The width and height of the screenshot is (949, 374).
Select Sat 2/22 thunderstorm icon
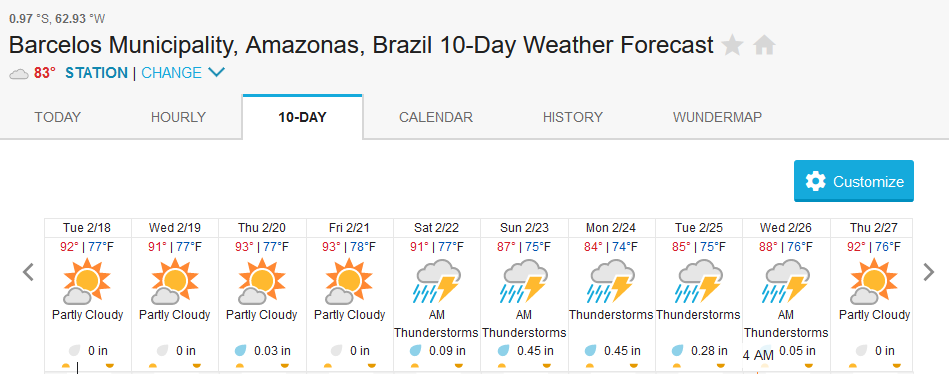click(x=436, y=281)
